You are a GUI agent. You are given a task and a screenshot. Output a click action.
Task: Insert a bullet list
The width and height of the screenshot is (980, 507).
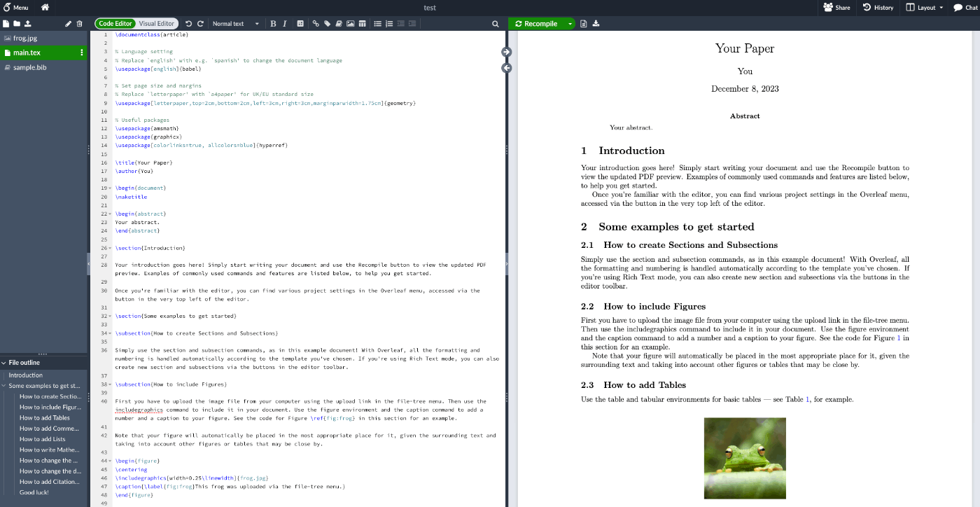[378, 24]
